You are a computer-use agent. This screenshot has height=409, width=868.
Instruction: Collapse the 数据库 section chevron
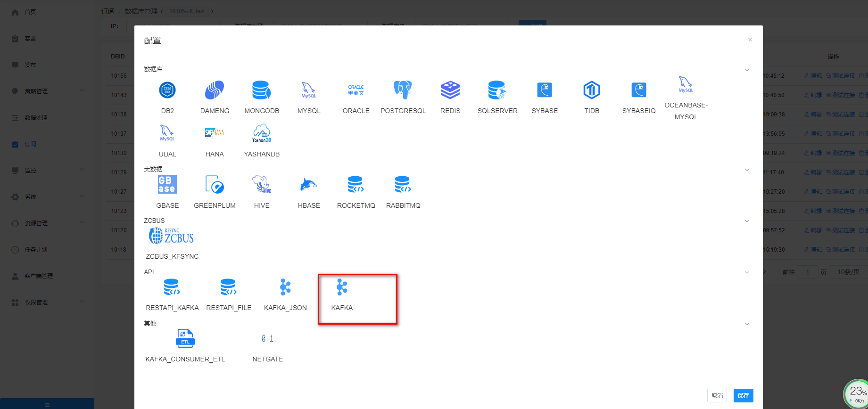coord(747,70)
